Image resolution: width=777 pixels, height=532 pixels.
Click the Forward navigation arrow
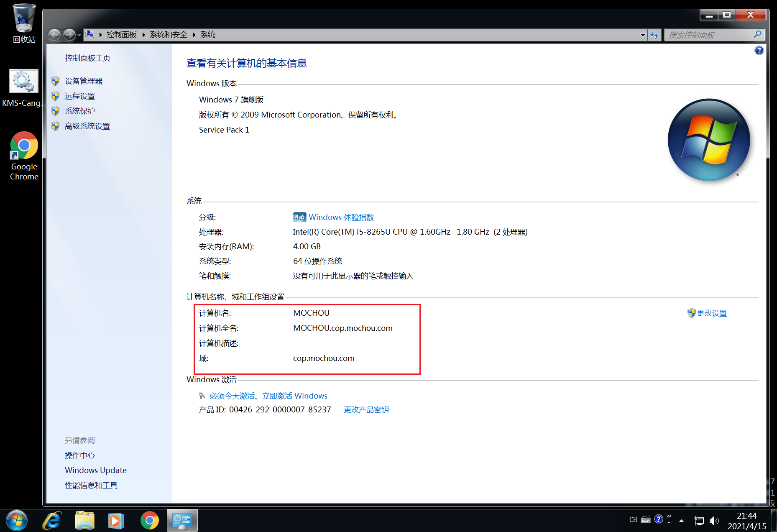click(69, 35)
